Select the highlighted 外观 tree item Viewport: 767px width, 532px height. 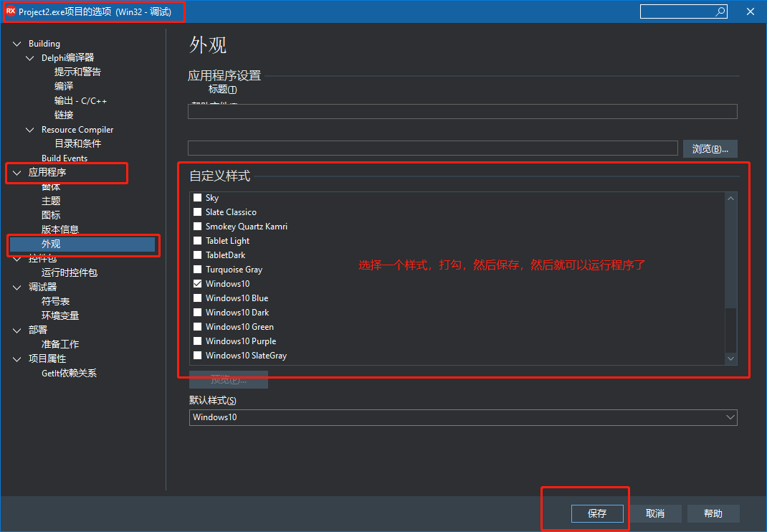tap(82, 244)
